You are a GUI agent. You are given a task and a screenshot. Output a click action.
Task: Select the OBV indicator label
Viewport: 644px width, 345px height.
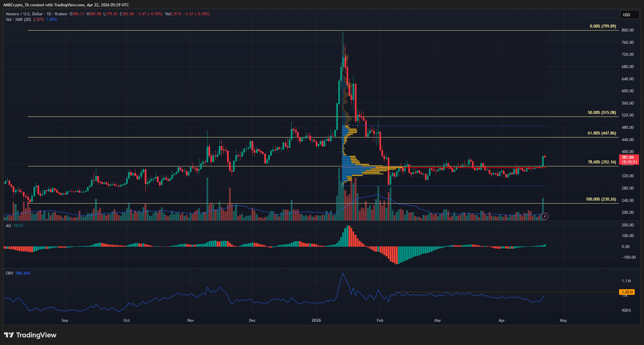(x=10, y=273)
